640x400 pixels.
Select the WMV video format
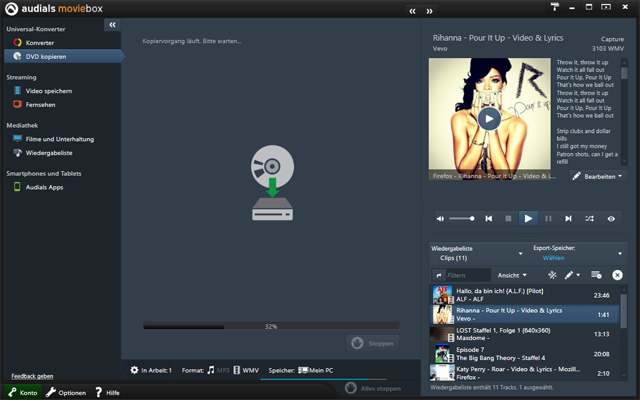246,370
